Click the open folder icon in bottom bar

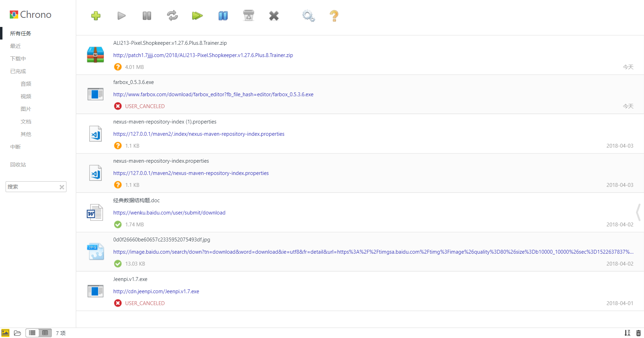click(x=17, y=333)
